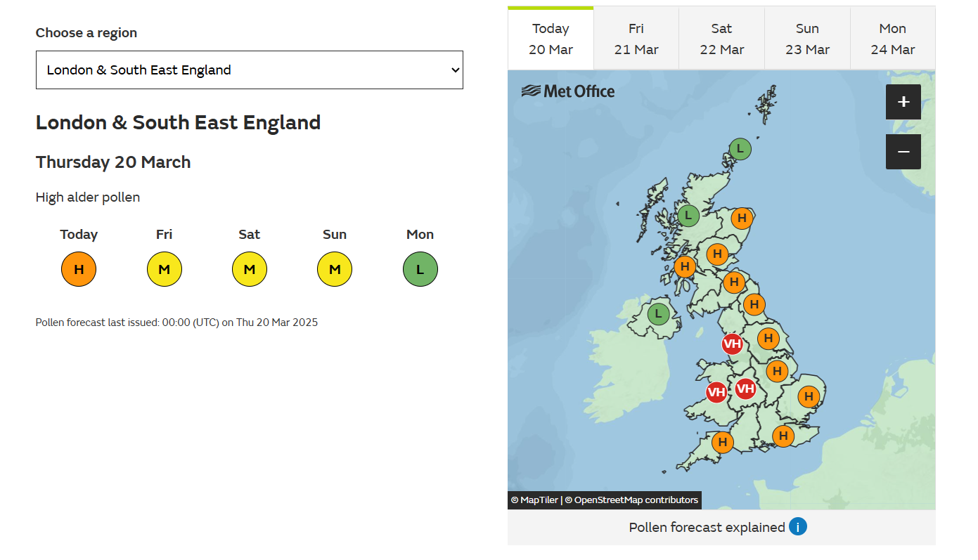Click the green Mon L pollen swatch
Viewport: 978px width, 560px height.
420,269
